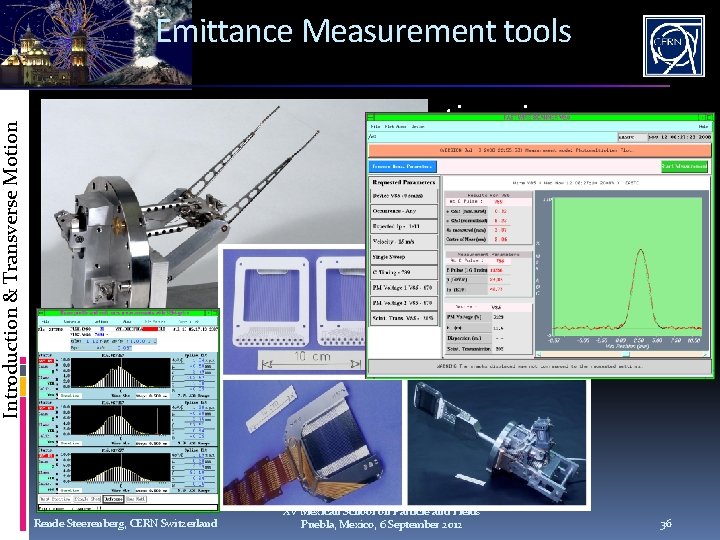Image resolution: width=720 pixels, height=540 pixels.
Task: Click the Baseline button under the bottom histogram
Action: pyautogui.click(x=70, y=490)
